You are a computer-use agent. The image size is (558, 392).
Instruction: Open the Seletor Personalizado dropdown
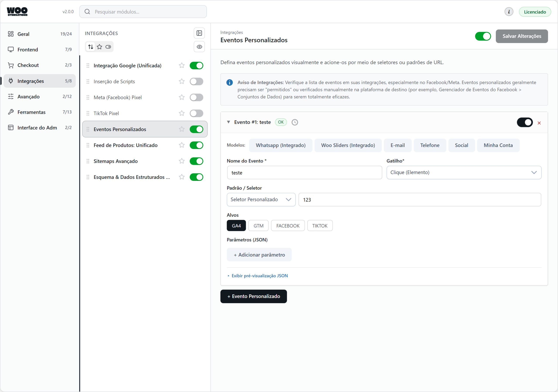pos(261,200)
